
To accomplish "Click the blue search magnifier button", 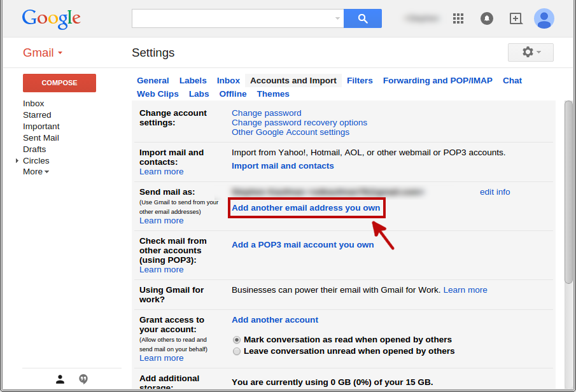I will pyautogui.click(x=363, y=18).
